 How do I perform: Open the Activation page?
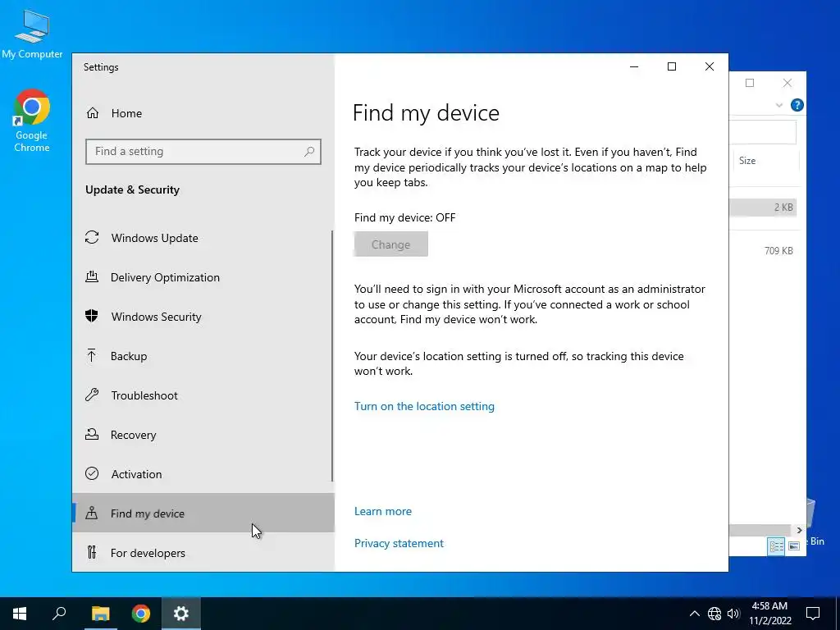[x=203, y=473]
